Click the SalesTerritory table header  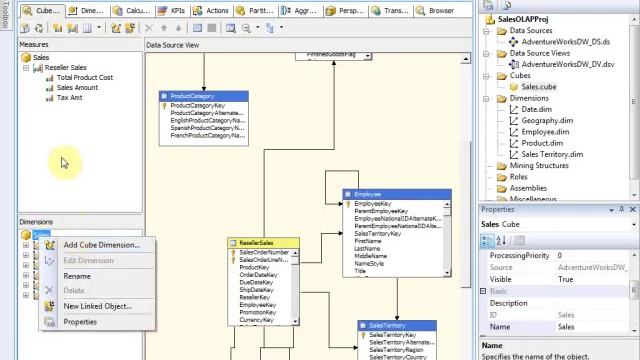click(397, 325)
